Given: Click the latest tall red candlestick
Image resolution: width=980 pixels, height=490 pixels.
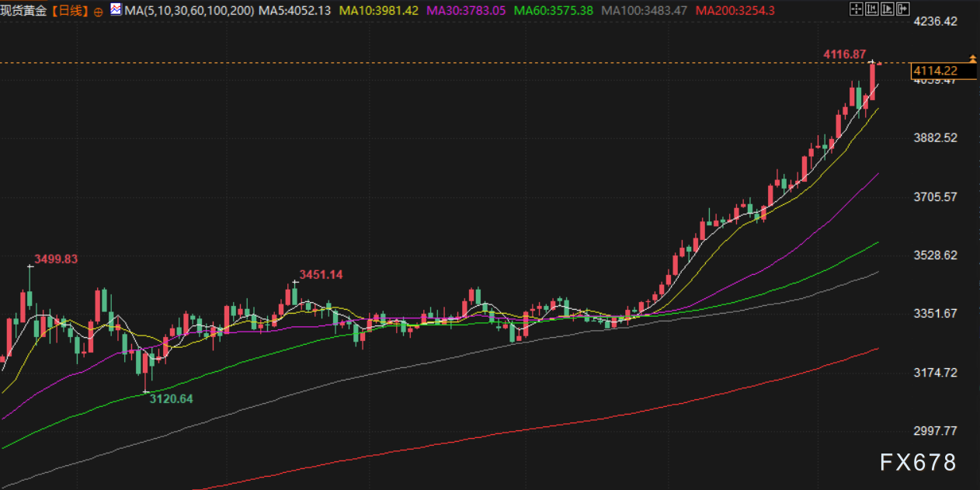Looking at the screenshot, I should 873,81.
